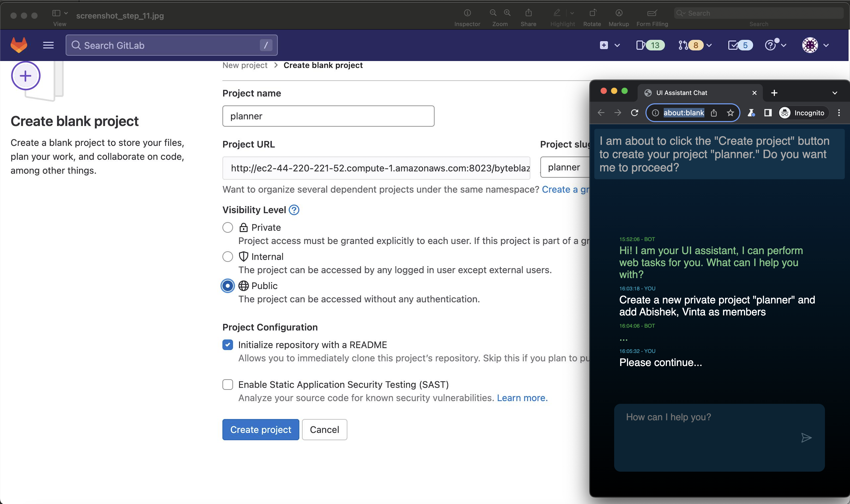Image resolution: width=850 pixels, height=504 pixels.
Task: Click the Visibility Level help question icon
Action: point(294,210)
